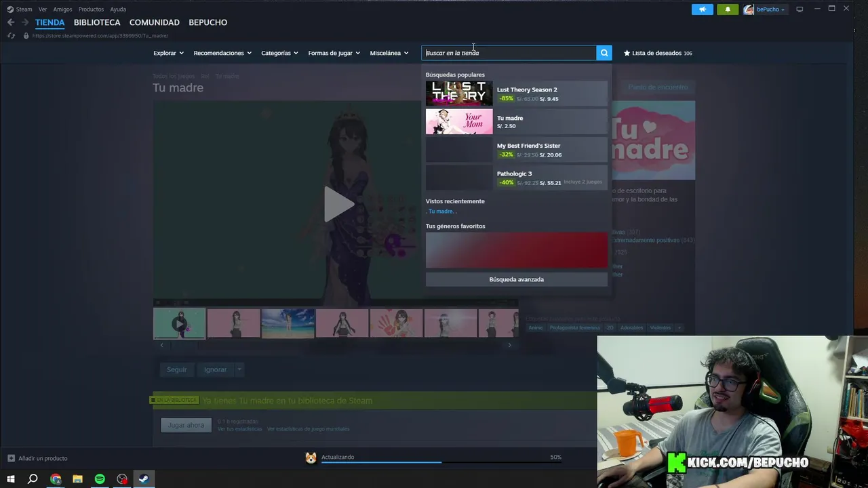Open the Ayuda menu
868x488 pixels.
pyautogui.click(x=118, y=9)
